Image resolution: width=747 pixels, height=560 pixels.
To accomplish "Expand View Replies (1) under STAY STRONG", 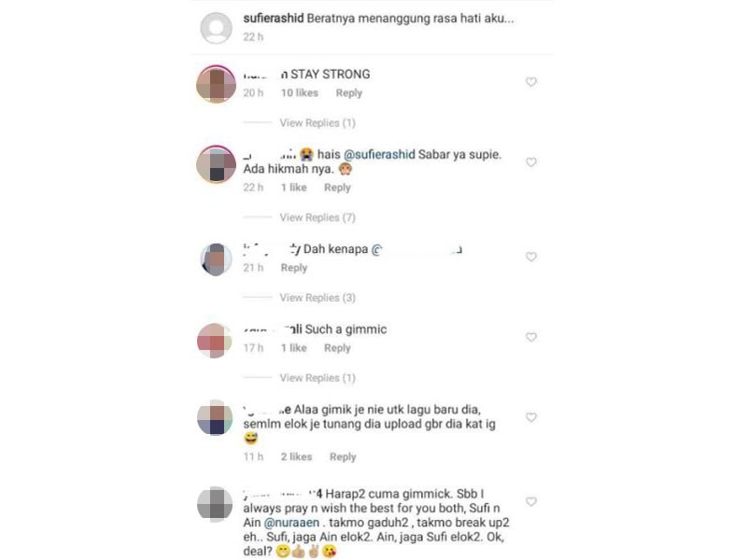I will coord(317,123).
